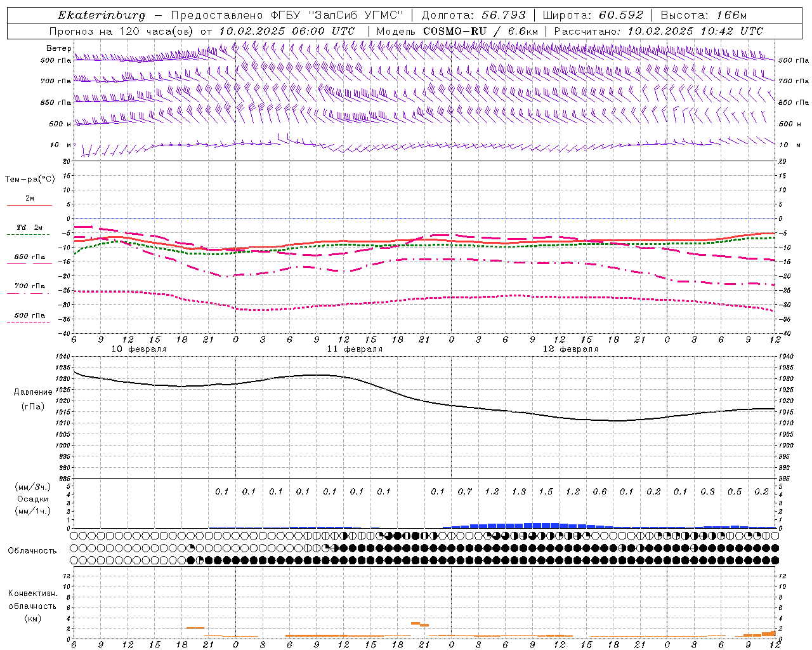Screen dimensions: 812x650
Task: Click the 'Рассчитано: 10.02.2025 10:42 UTC' timestamp
Action: [x=658, y=31]
